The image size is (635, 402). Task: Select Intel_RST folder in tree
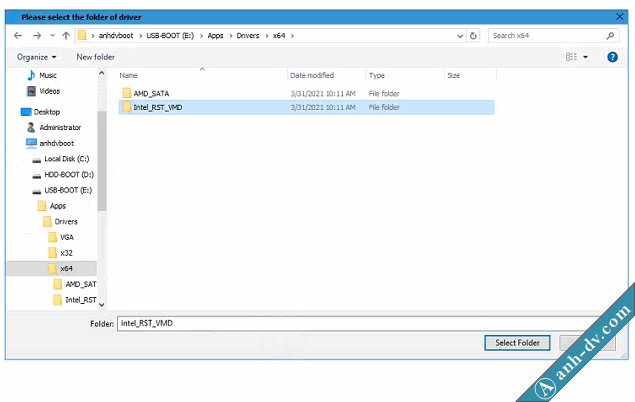point(81,300)
